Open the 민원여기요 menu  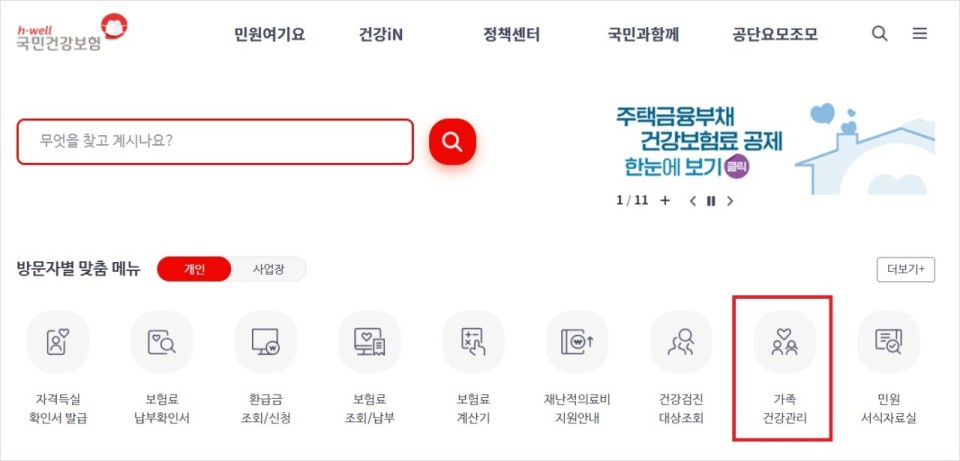269,34
